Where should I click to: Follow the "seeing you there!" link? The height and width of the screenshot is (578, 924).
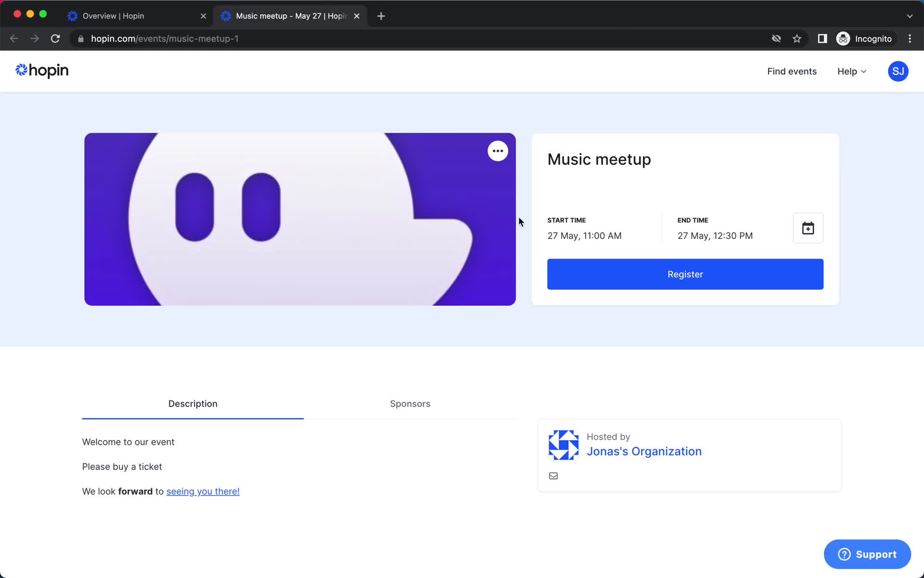pyautogui.click(x=203, y=491)
